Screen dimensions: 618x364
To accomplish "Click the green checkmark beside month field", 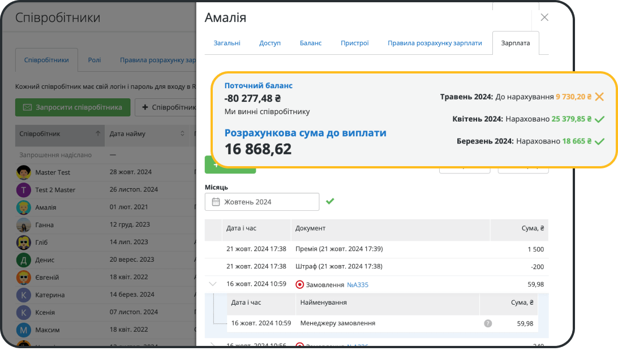I will [330, 201].
